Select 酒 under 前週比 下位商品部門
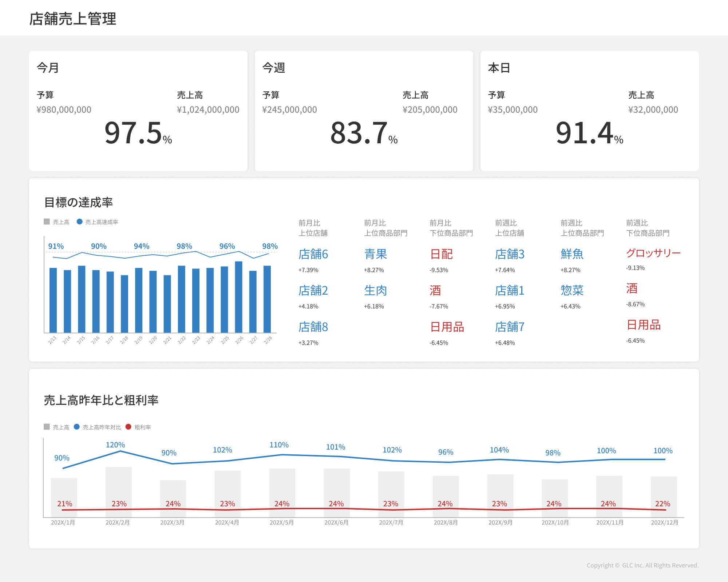728x582 pixels. pos(632,288)
